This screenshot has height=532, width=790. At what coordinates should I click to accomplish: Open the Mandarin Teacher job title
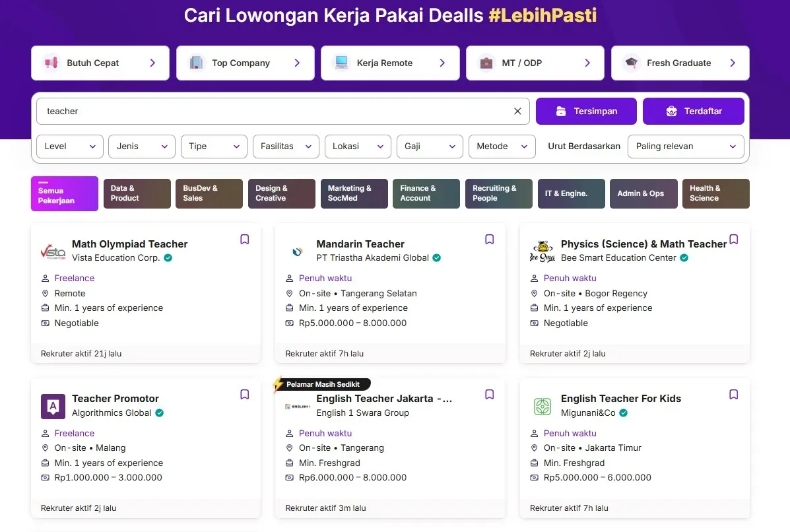[x=360, y=244]
